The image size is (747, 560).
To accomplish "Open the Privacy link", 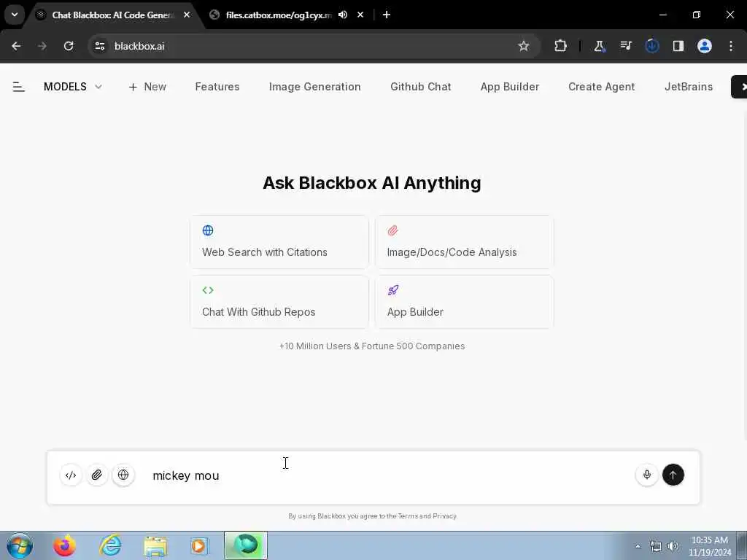I will 444,516.
